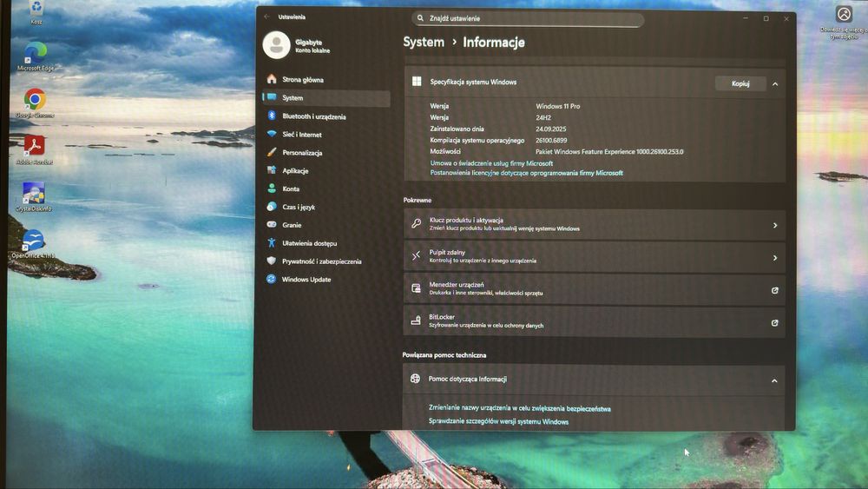868x489 pixels.
Task: Click the wallpaper info icon on desktop
Action: (x=844, y=13)
